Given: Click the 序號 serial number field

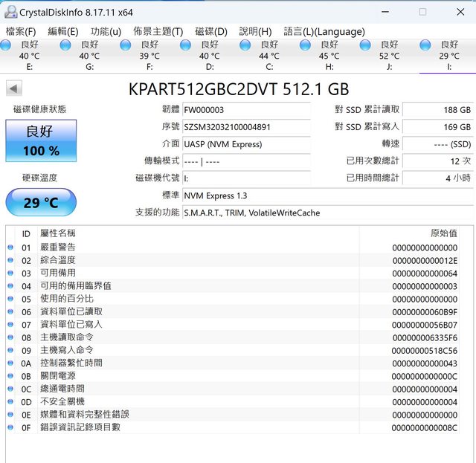Looking at the screenshot, I should click(246, 127).
